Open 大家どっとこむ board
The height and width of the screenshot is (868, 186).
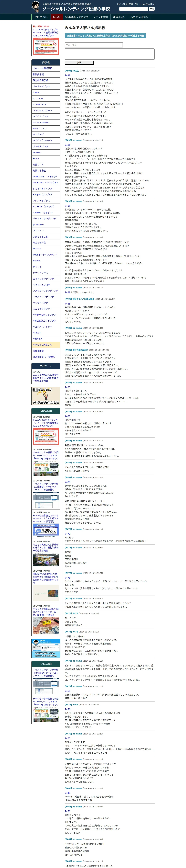click(x=46, y=237)
